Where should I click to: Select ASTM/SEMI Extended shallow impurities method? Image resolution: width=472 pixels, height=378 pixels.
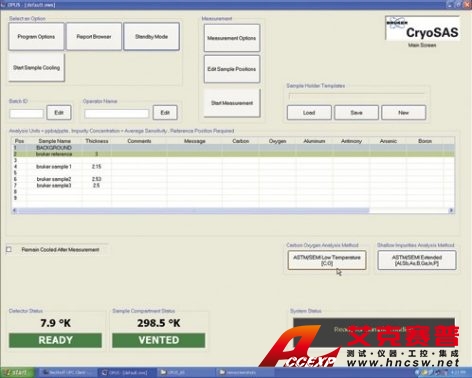pyautogui.click(x=417, y=260)
